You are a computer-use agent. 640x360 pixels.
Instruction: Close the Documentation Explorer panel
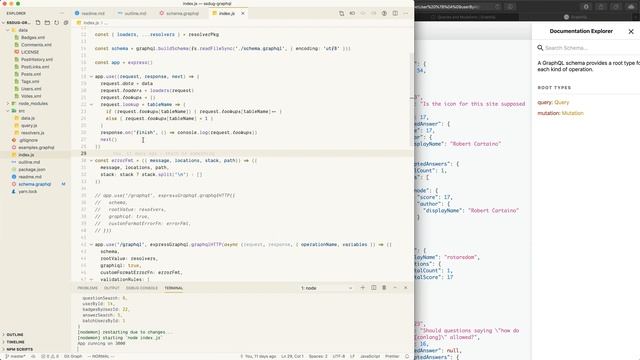631,31
